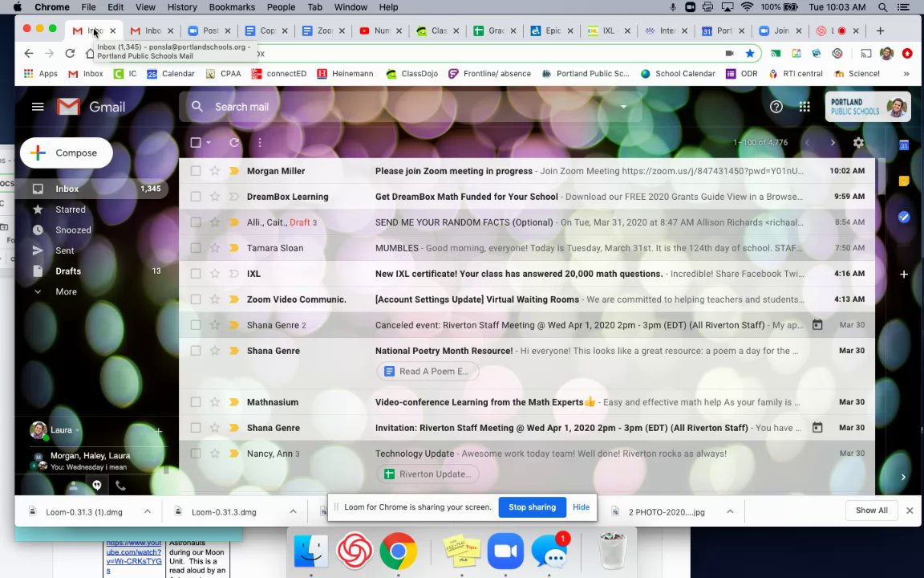Select the Morgan Miller email checkbox

[196, 171]
